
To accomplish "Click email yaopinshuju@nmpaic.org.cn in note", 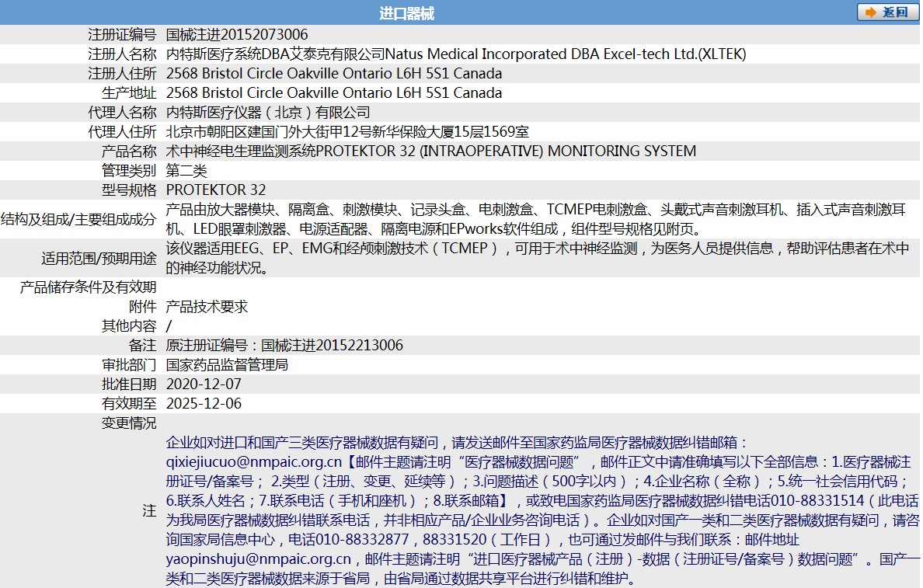I will click(259, 558).
